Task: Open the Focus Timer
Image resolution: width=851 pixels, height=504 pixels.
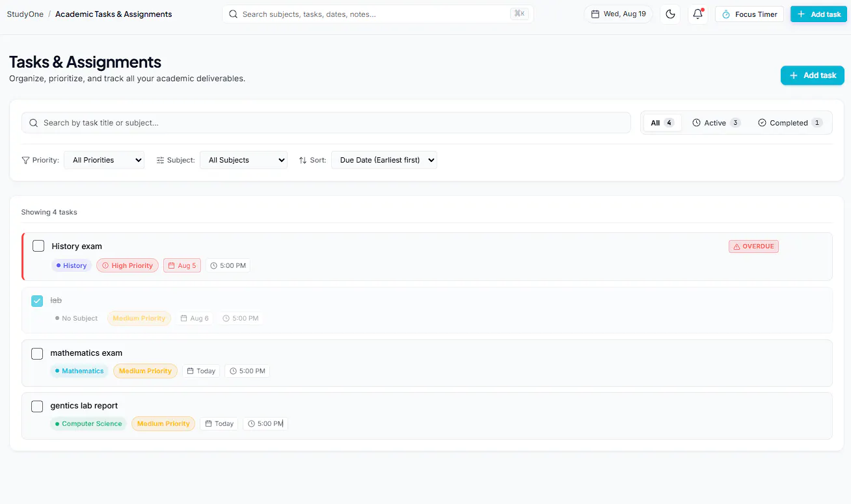Action: click(750, 14)
